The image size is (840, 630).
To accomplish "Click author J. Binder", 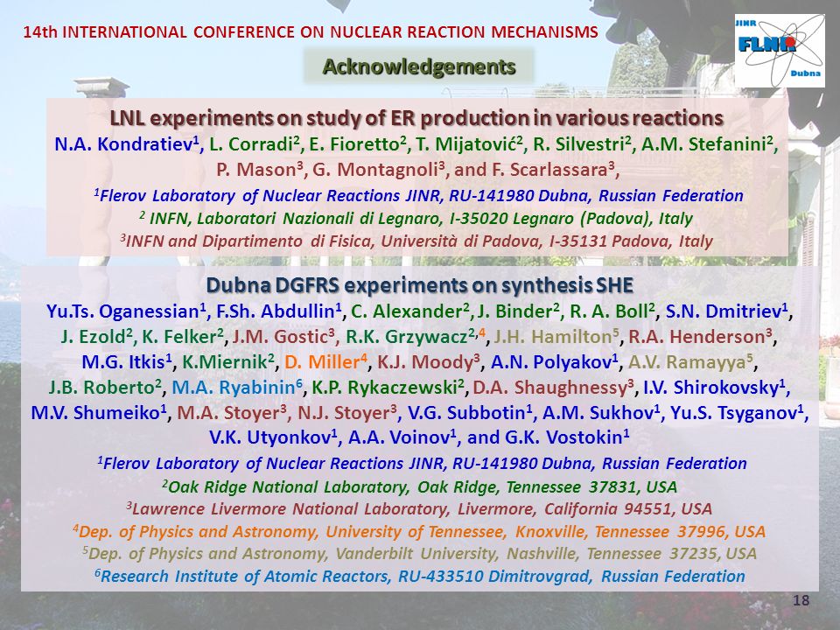I will [x=519, y=311].
